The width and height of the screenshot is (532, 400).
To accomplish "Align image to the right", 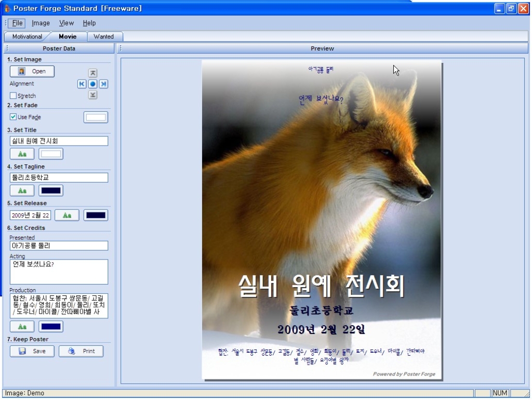I will (103, 84).
